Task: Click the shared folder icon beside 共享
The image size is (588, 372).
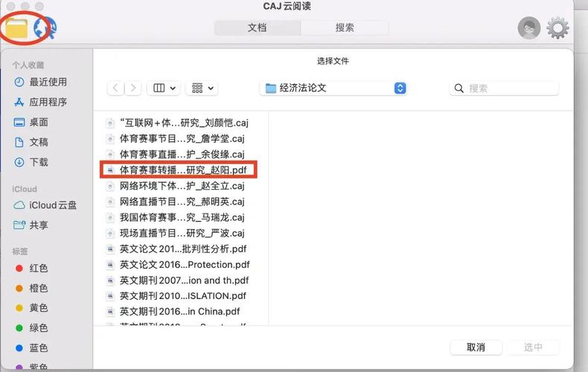Action: (x=19, y=225)
